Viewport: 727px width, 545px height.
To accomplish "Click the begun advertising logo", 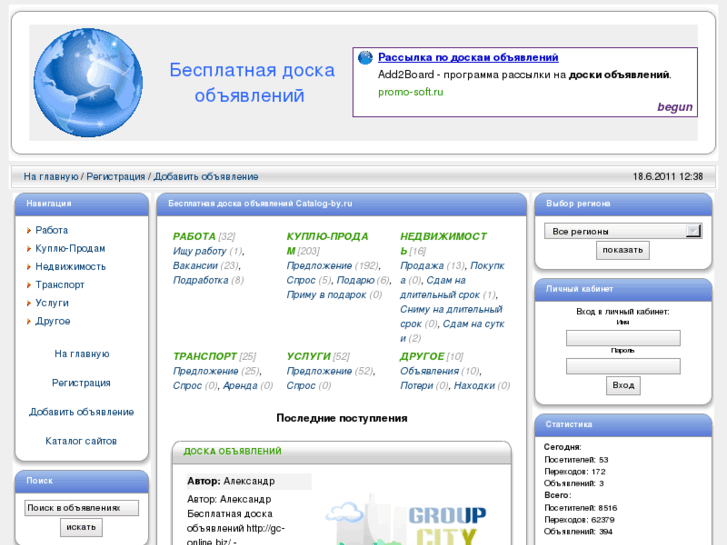I will point(674,107).
